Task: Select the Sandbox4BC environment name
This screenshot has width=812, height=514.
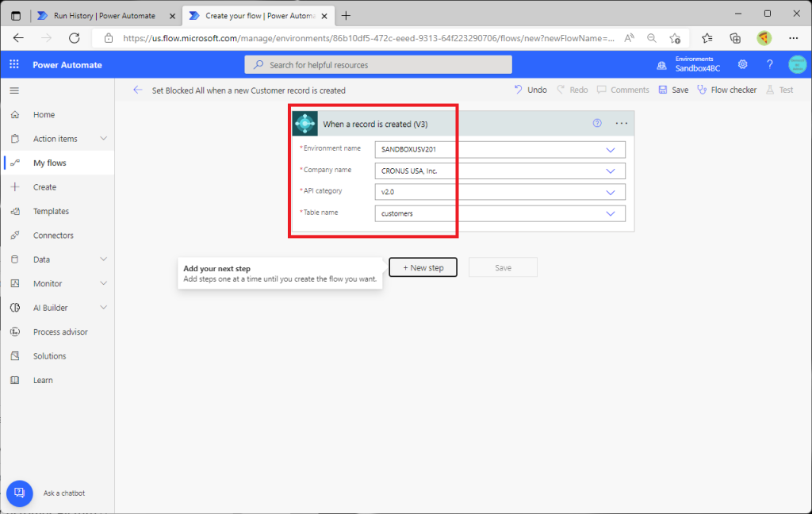Action: point(698,68)
